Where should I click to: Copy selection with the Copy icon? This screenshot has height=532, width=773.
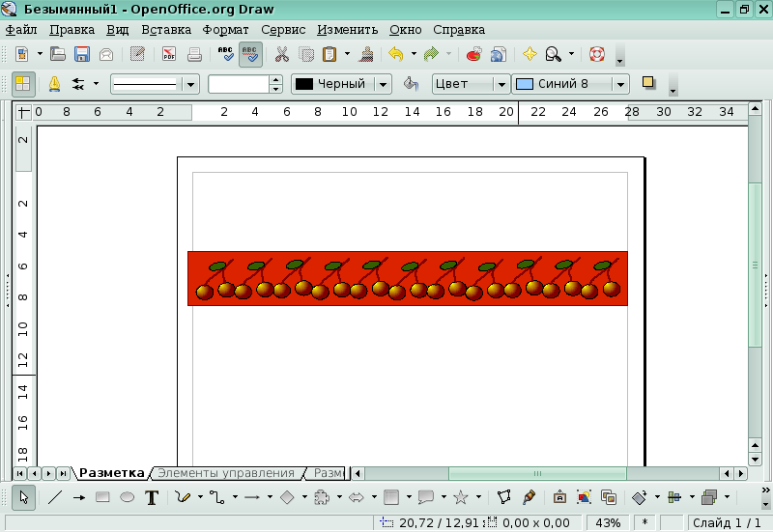click(306, 54)
